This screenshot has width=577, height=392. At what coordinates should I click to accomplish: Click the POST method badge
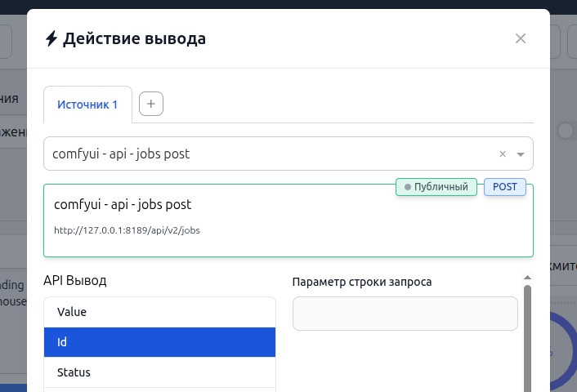pyautogui.click(x=504, y=187)
